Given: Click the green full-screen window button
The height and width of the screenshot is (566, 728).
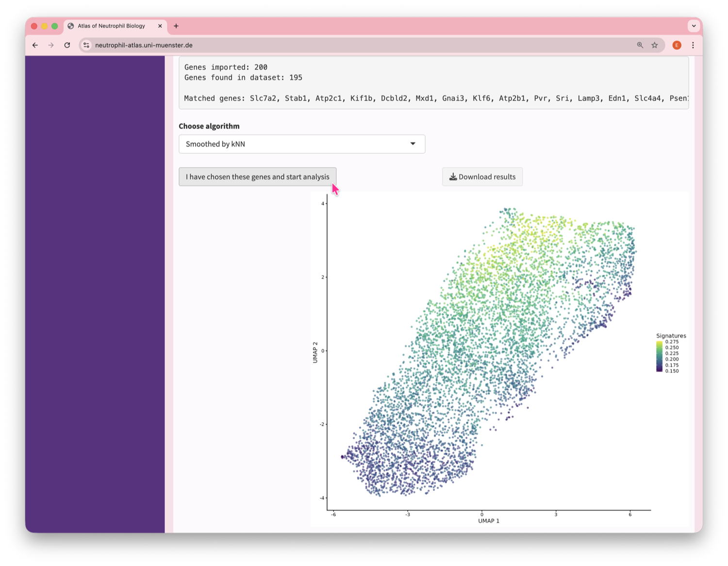Looking at the screenshot, I should point(55,26).
